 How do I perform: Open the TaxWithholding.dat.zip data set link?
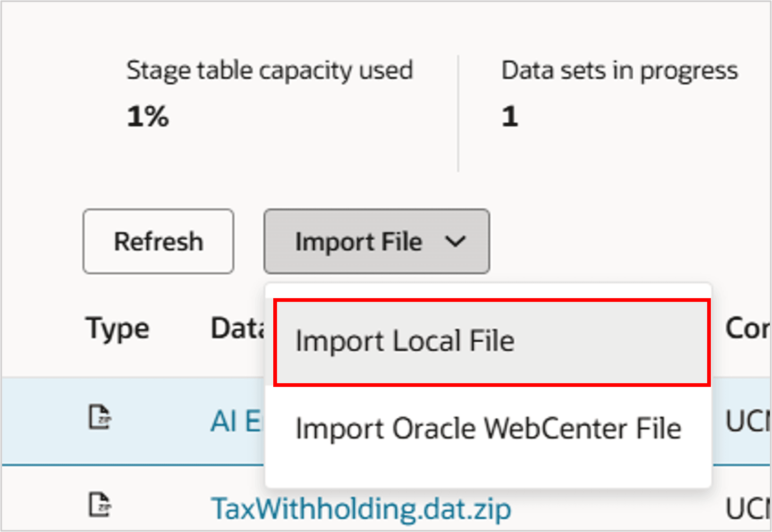click(x=360, y=509)
